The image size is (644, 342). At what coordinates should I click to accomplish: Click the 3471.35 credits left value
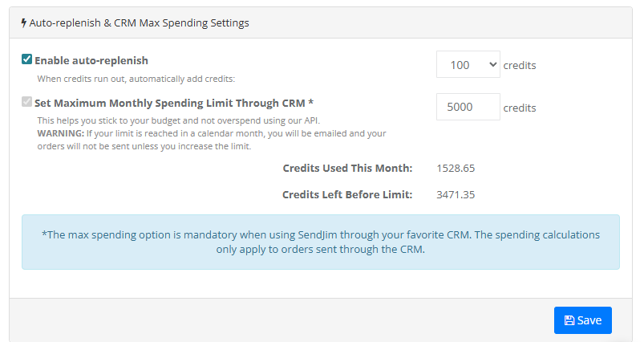coord(456,194)
